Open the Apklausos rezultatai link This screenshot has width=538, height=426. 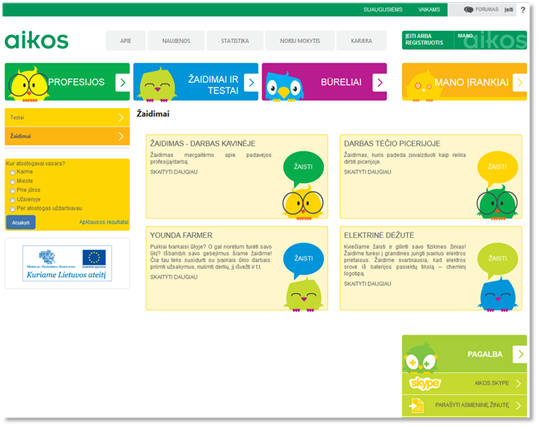pos(104,222)
